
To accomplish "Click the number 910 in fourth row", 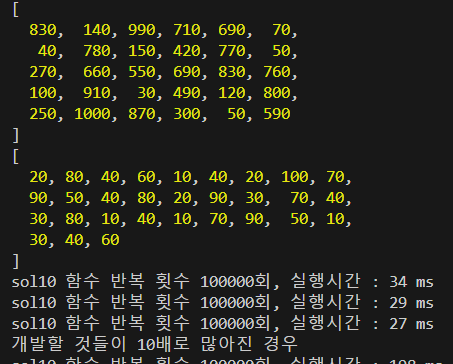I will [97, 93].
